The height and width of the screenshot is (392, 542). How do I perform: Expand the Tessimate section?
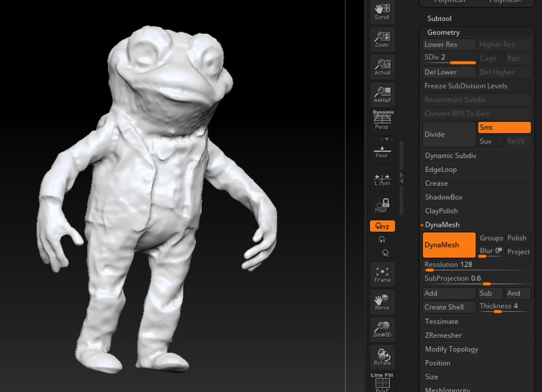(441, 322)
